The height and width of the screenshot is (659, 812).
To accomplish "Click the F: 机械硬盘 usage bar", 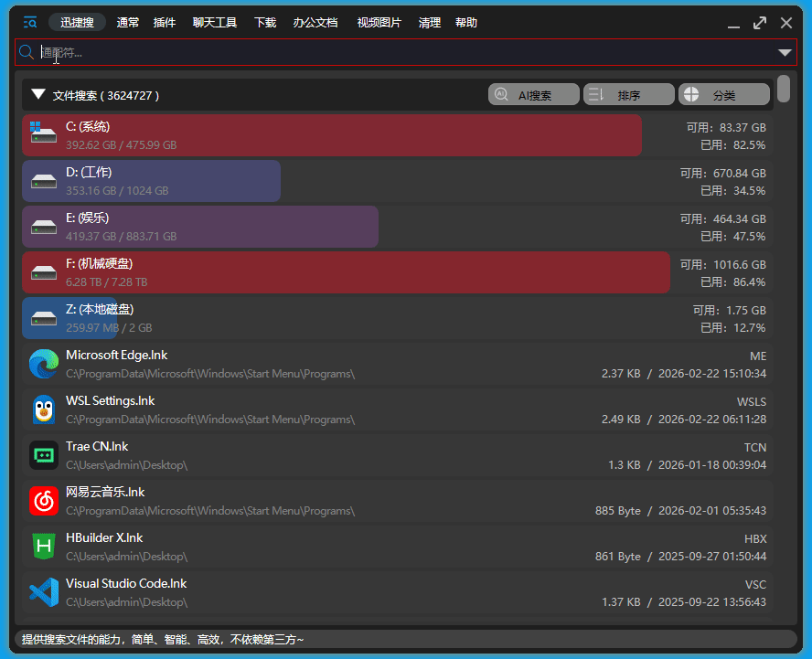I will click(x=346, y=272).
